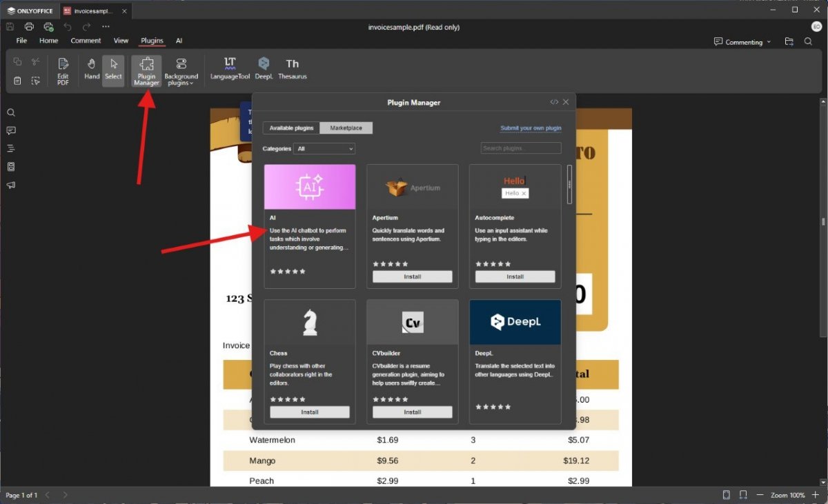Switch to the Marketplace toggle

(346, 128)
